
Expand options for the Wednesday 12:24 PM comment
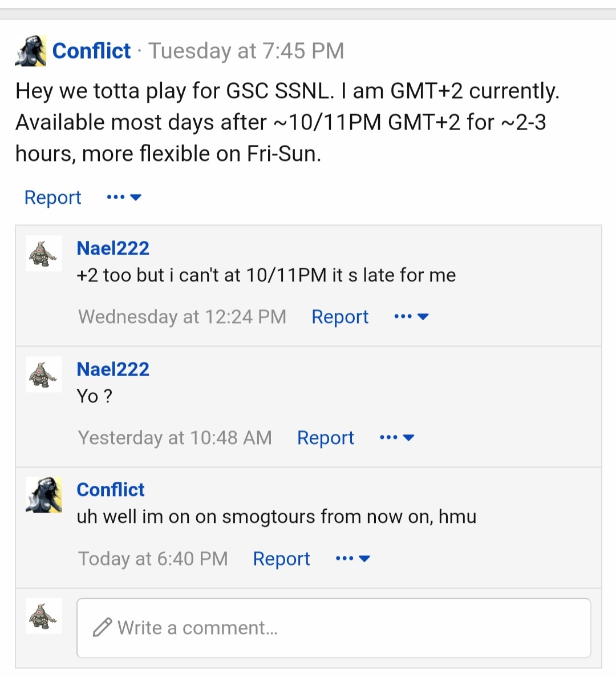(412, 317)
